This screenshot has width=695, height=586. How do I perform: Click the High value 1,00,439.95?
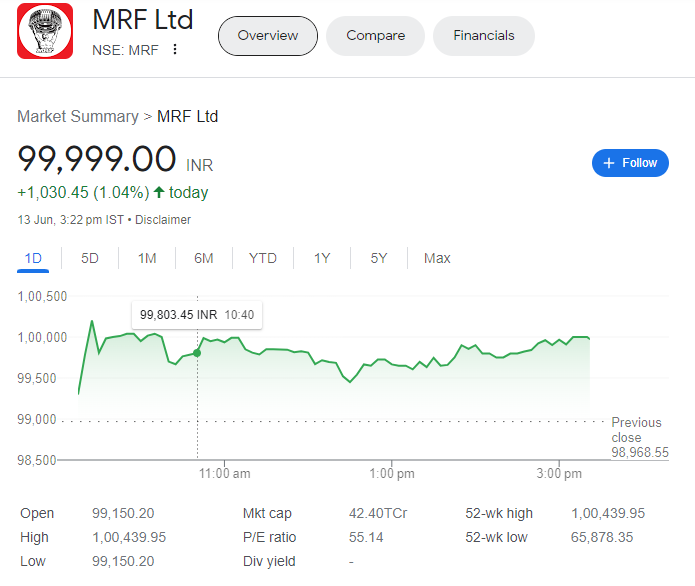pos(129,537)
